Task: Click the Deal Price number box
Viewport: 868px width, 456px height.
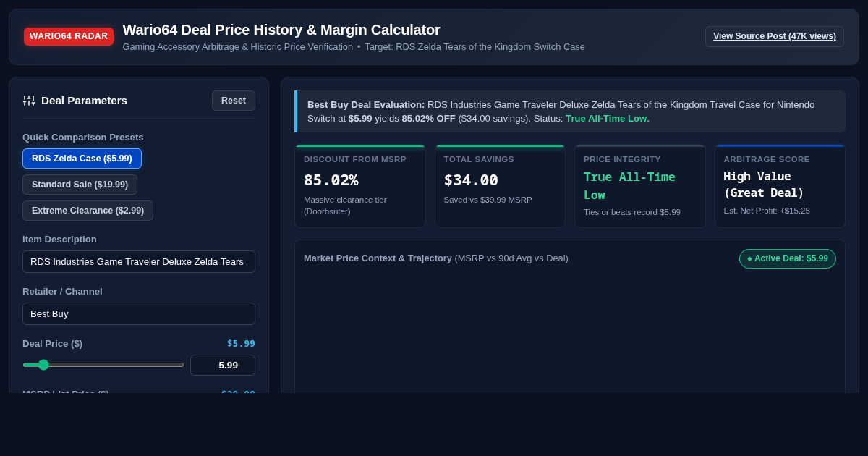Action: (223, 365)
